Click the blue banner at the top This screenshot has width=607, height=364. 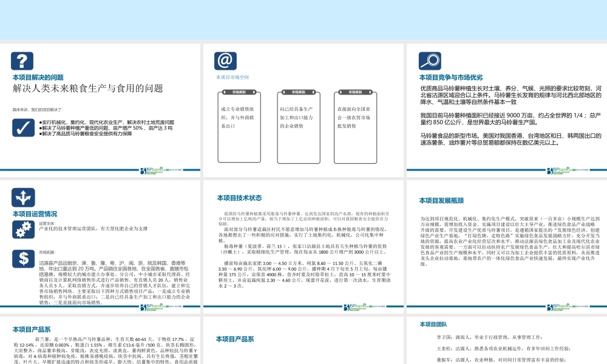303,18
